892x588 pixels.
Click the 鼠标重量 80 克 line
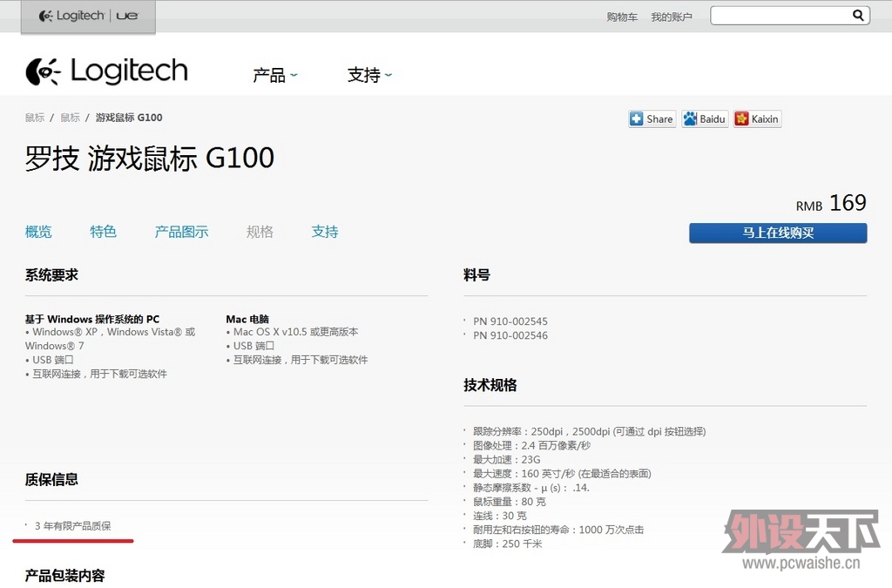tap(509, 502)
